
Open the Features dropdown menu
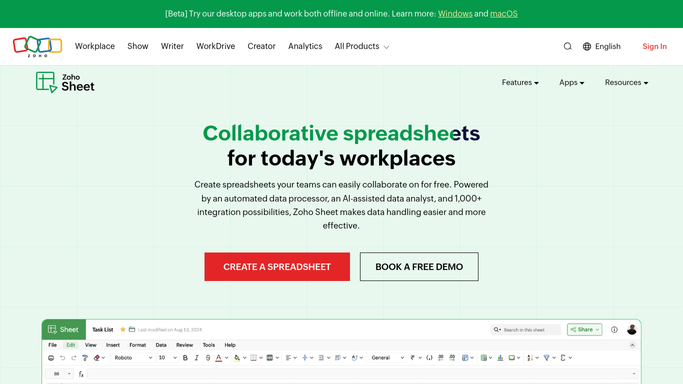pyautogui.click(x=520, y=82)
